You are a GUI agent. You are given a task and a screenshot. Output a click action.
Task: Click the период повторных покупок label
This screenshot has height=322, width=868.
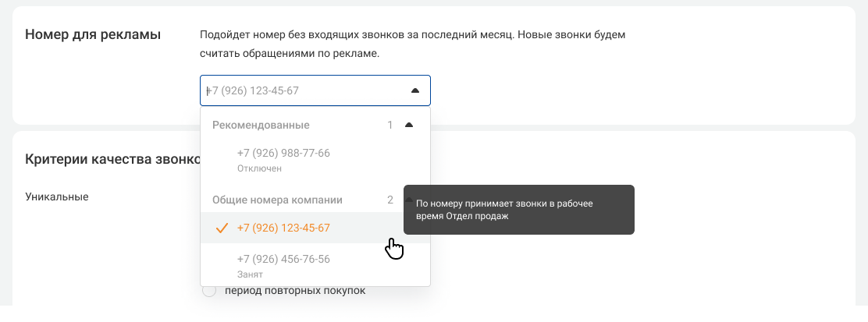tap(294, 291)
